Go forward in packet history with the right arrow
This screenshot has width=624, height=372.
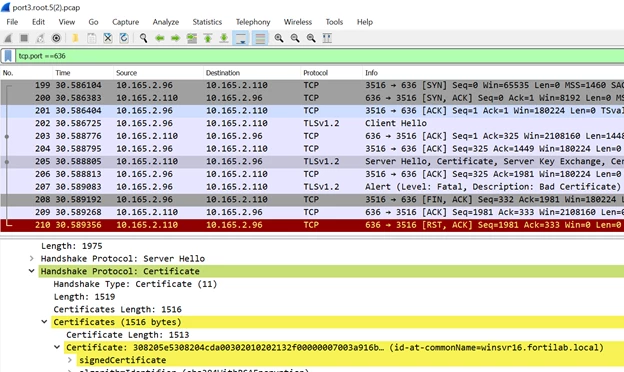coord(176,38)
